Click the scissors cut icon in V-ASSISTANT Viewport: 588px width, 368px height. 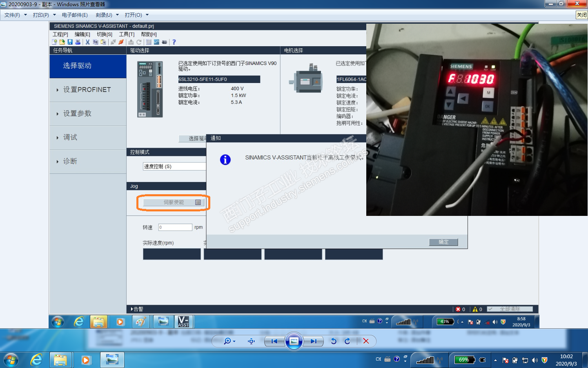(x=87, y=42)
